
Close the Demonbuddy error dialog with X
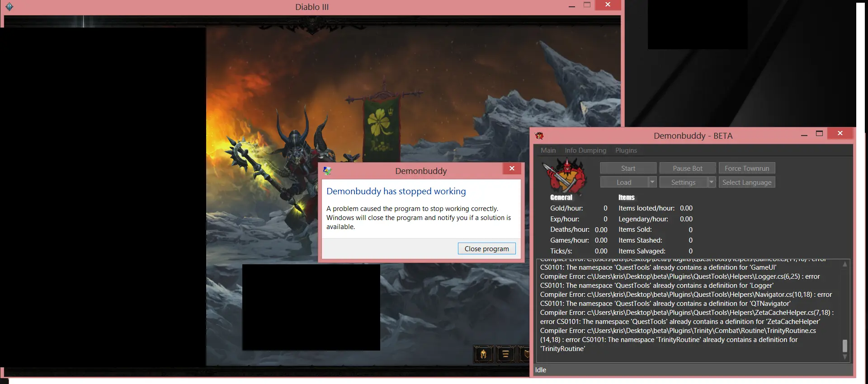[512, 169]
